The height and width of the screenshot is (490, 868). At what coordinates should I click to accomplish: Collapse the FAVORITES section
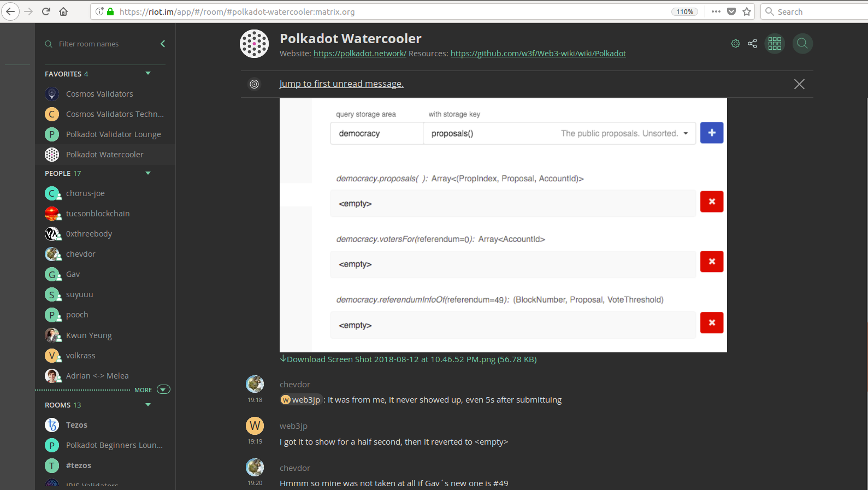[148, 73]
